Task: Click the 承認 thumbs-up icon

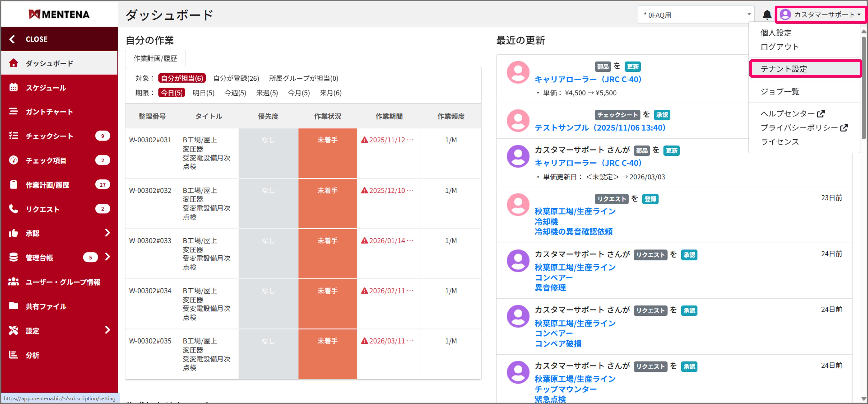Action: pyautogui.click(x=14, y=233)
